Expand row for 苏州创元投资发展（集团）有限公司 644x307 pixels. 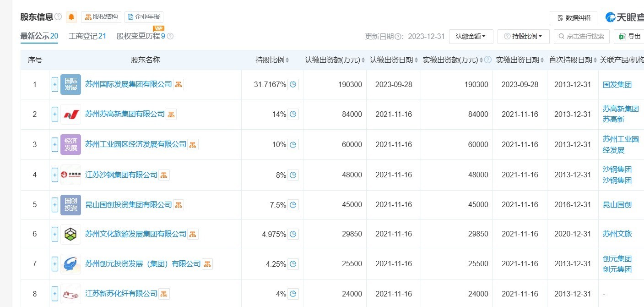tap(55, 264)
